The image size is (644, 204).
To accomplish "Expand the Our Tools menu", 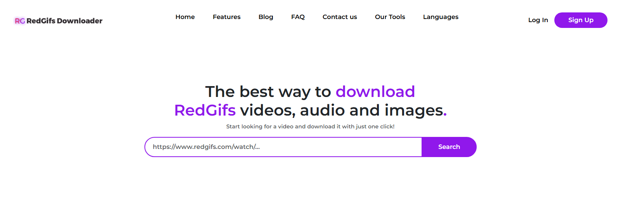I will coord(390,17).
